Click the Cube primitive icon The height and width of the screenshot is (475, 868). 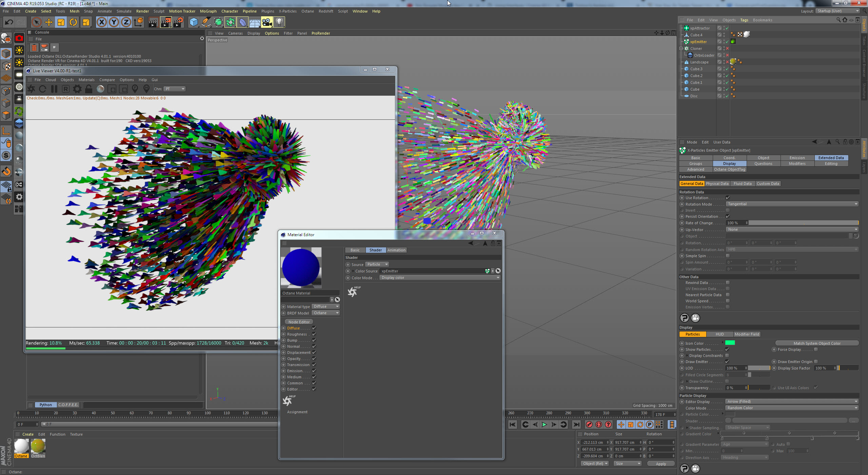pos(194,22)
